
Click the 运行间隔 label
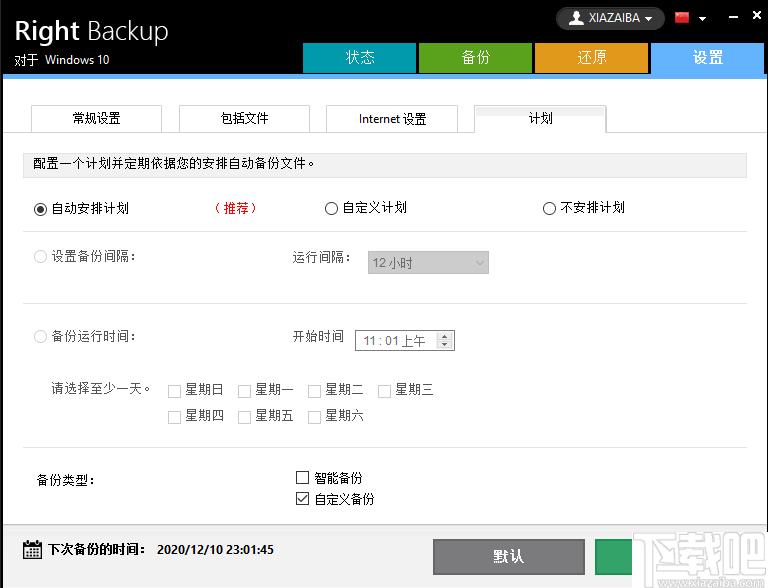tap(321, 257)
